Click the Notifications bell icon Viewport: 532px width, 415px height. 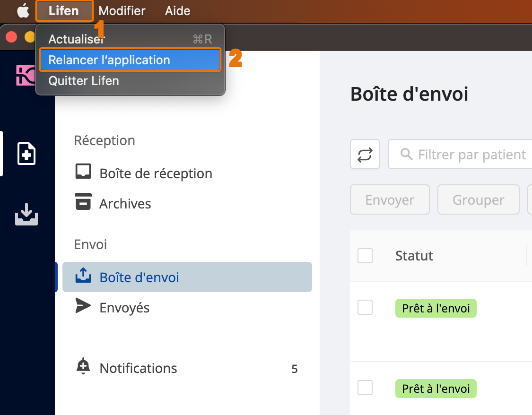click(83, 366)
